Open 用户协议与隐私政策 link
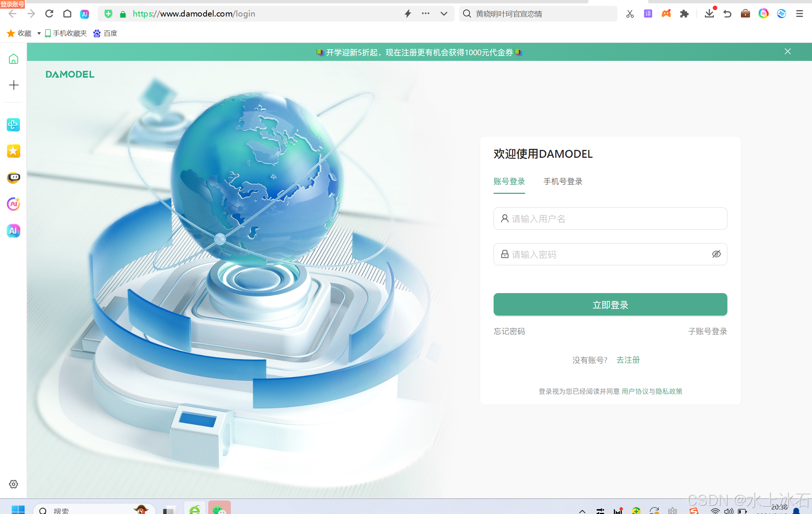This screenshot has width=812, height=514. point(652,392)
